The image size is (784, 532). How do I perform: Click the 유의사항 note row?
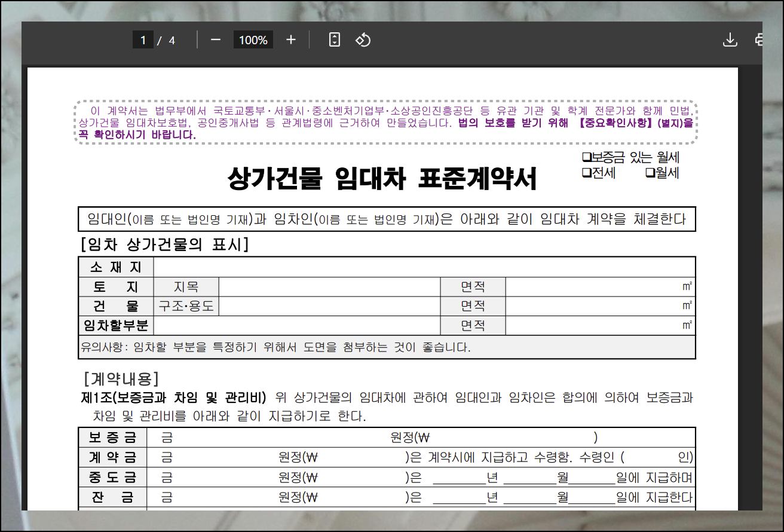tap(387, 347)
